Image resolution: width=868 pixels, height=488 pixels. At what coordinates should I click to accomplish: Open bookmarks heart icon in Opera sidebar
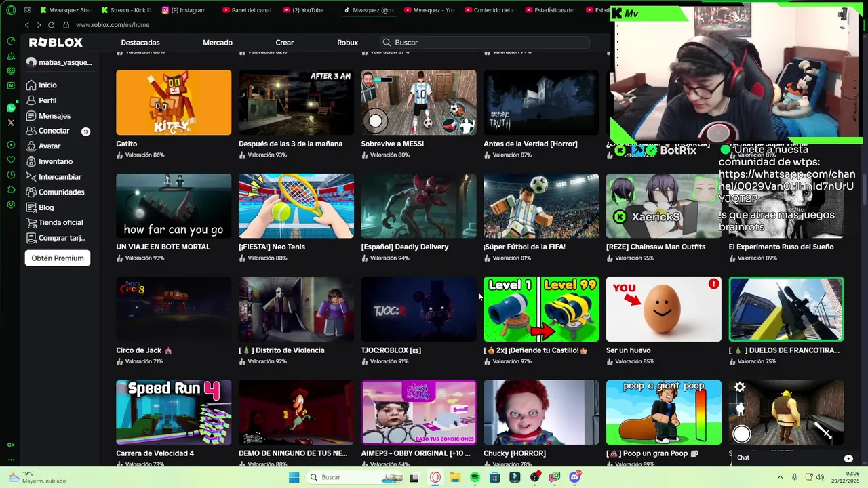[11, 160]
